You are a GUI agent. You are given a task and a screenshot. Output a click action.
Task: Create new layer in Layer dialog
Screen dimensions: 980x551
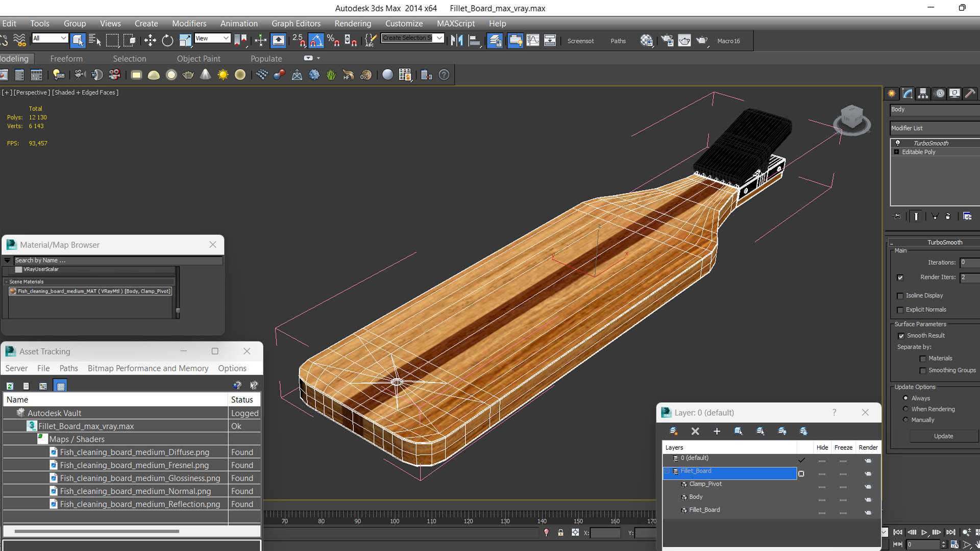point(673,431)
